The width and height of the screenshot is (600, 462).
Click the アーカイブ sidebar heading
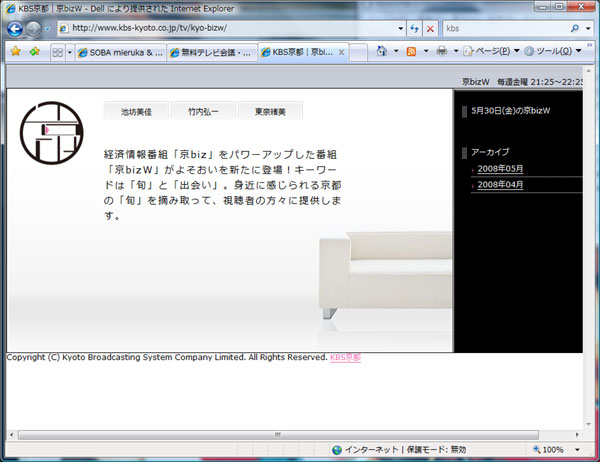[490, 152]
